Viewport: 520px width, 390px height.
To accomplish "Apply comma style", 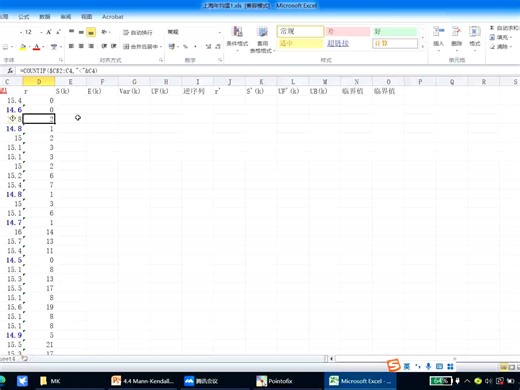I will (x=195, y=46).
